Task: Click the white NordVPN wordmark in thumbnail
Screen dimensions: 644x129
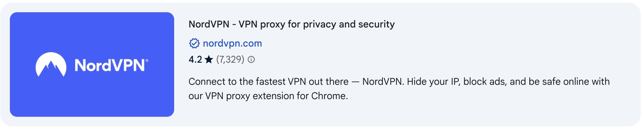Action: click(x=110, y=65)
